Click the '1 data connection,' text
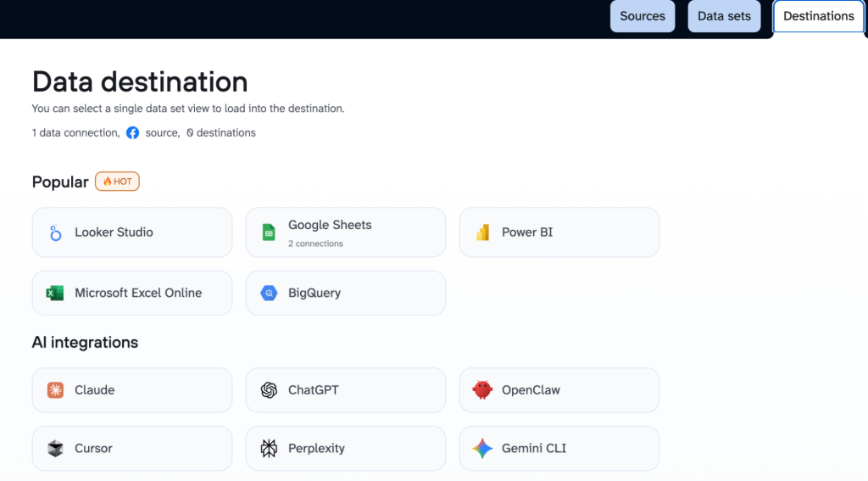Image resolution: width=868 pixels, height=481 pixels. (x=75, y=133)
